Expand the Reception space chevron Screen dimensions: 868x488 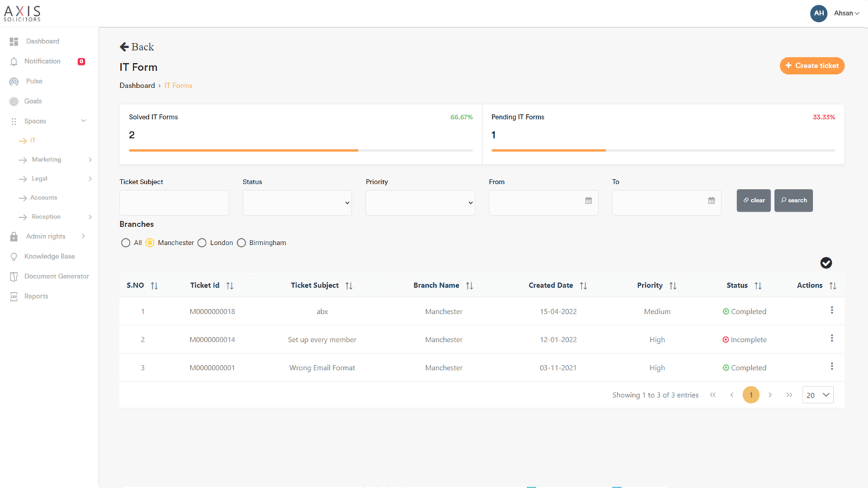point(90,217)
